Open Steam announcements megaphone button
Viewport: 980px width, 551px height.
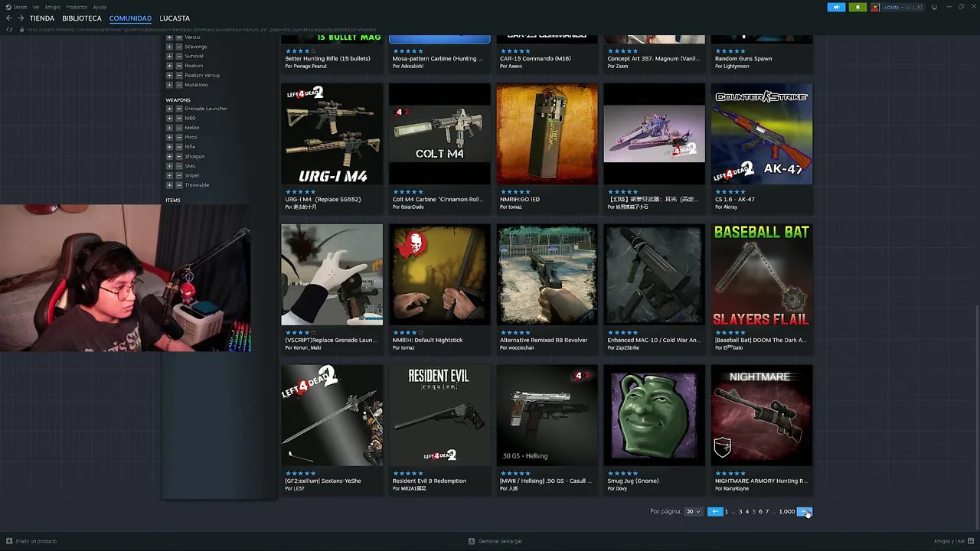[x=836, y=7]
